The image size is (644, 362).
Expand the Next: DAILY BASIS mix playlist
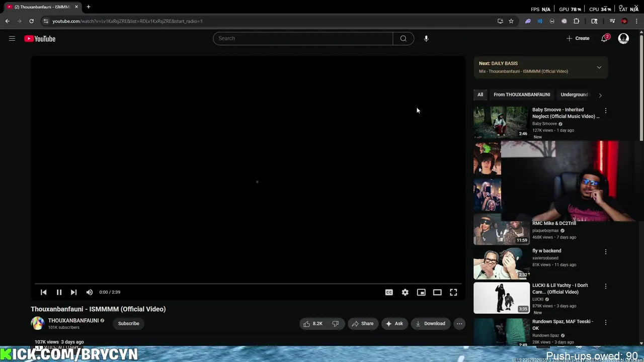click(599, 67)
